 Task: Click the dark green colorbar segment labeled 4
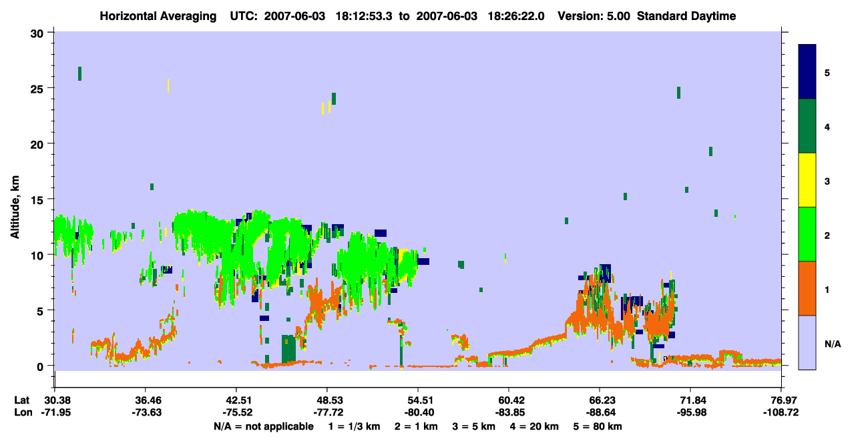(807, 126)
